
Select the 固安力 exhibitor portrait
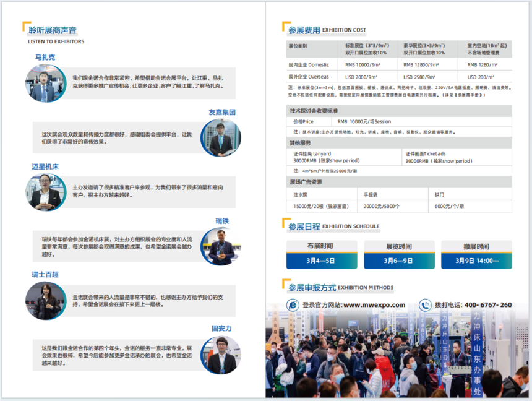[221, 355]
